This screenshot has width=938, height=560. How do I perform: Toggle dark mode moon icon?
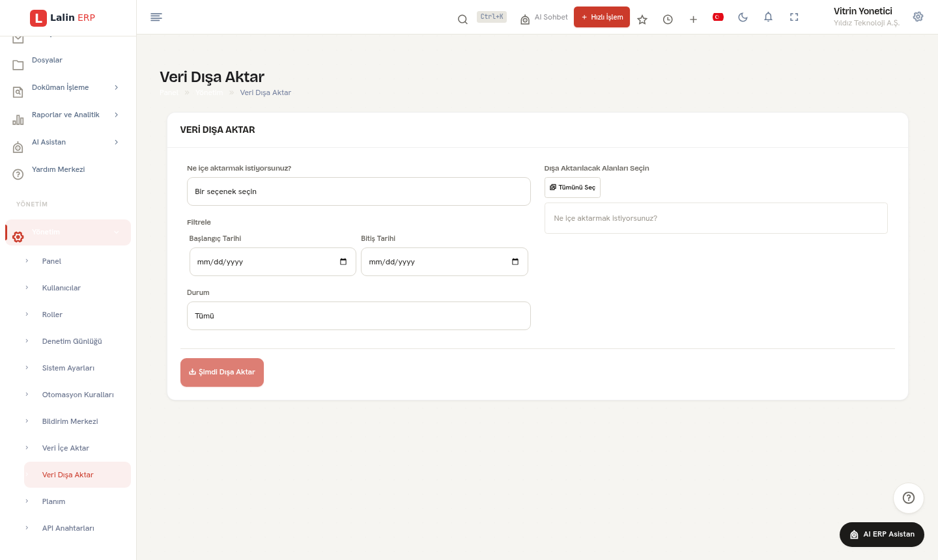(x=743, y=17)
